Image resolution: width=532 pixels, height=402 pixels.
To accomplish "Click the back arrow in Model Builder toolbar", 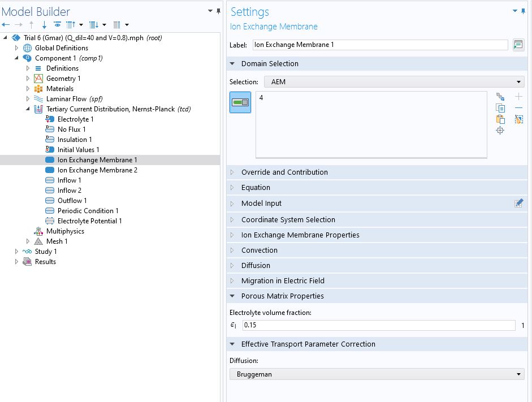I will point(6,25).
